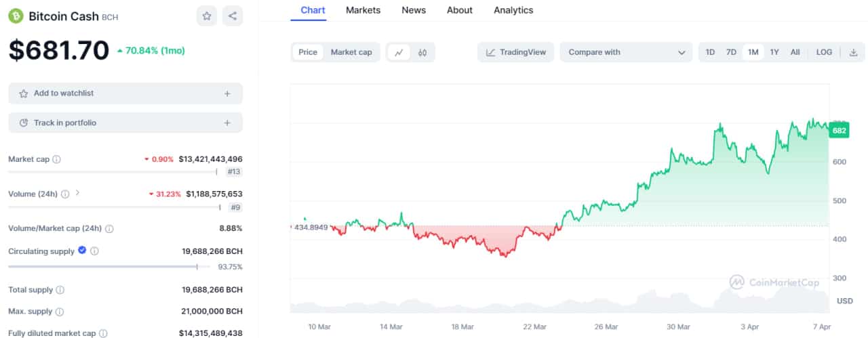Open the Markets tab
Viewport: 868px width, 338px height.
363,10
